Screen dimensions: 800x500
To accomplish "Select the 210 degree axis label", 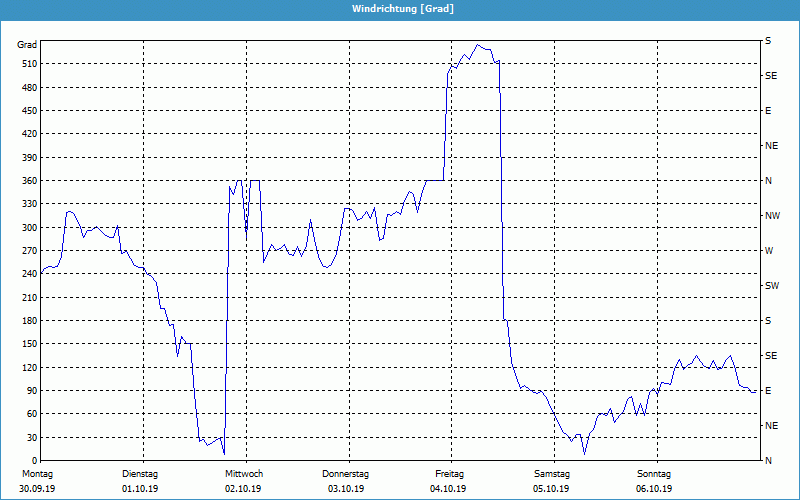I will [30, 297].
